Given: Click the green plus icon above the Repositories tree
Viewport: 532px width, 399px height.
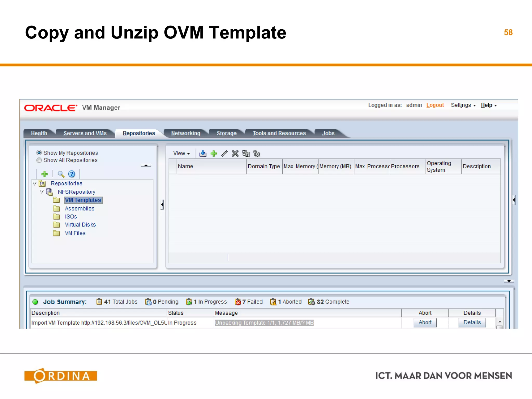Looking at the screenshot, I should [x=45, y=174].
